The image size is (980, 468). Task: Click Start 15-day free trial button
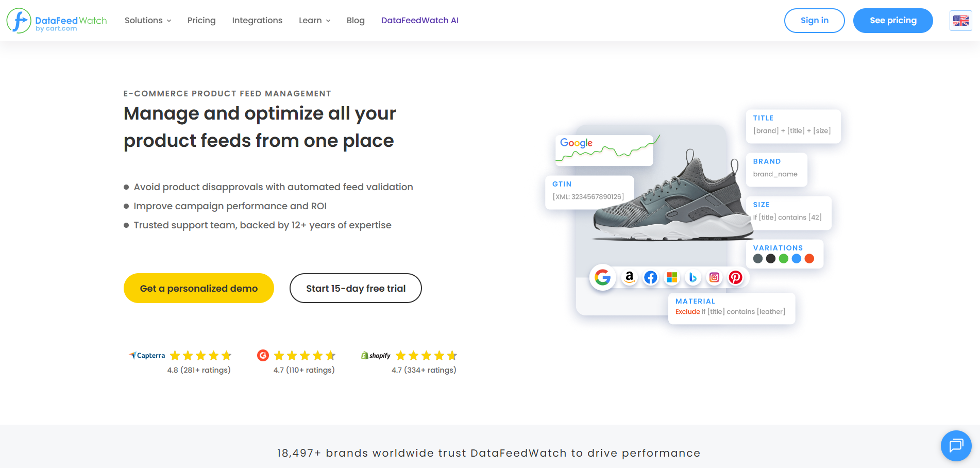tap(356, 288)
